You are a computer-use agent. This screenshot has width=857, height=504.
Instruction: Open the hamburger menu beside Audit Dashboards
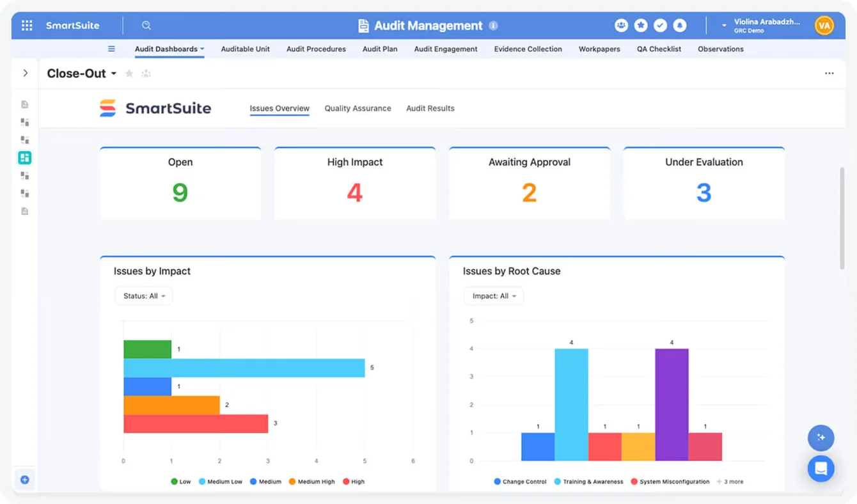[111, 49]
